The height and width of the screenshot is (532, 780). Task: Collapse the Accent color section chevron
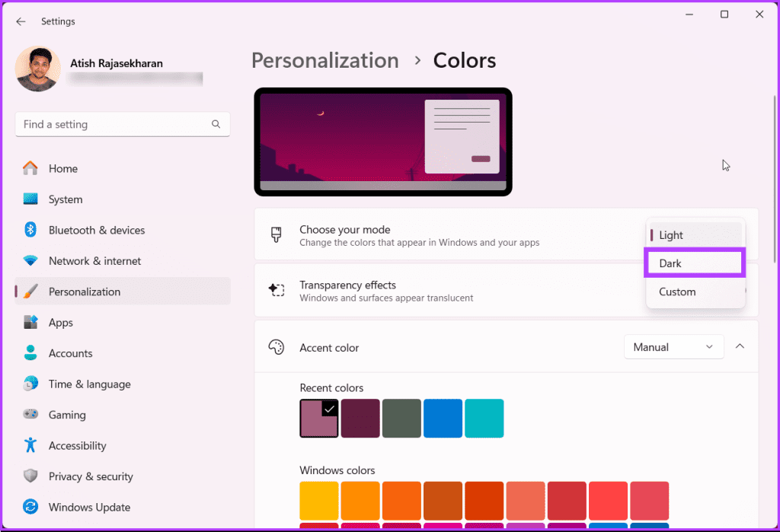(x=740, y=346)
